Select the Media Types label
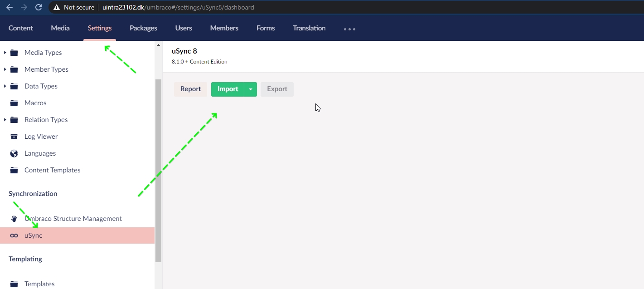Viewport: 644px width, 289px height. click(x=43, y=53)
